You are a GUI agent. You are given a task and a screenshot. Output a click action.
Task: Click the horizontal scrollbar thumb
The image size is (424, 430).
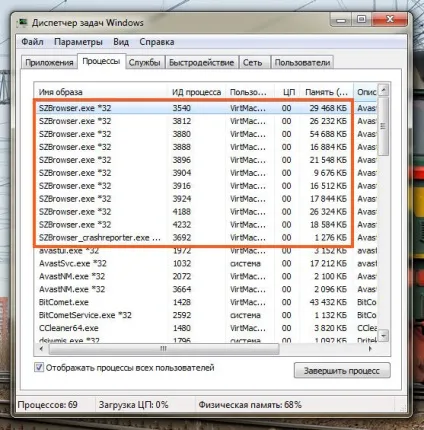(x=164, y=349)
